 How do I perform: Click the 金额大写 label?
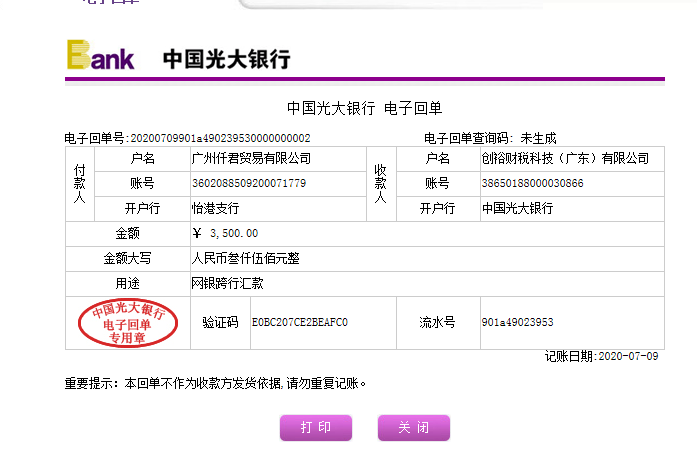[128, 258]
